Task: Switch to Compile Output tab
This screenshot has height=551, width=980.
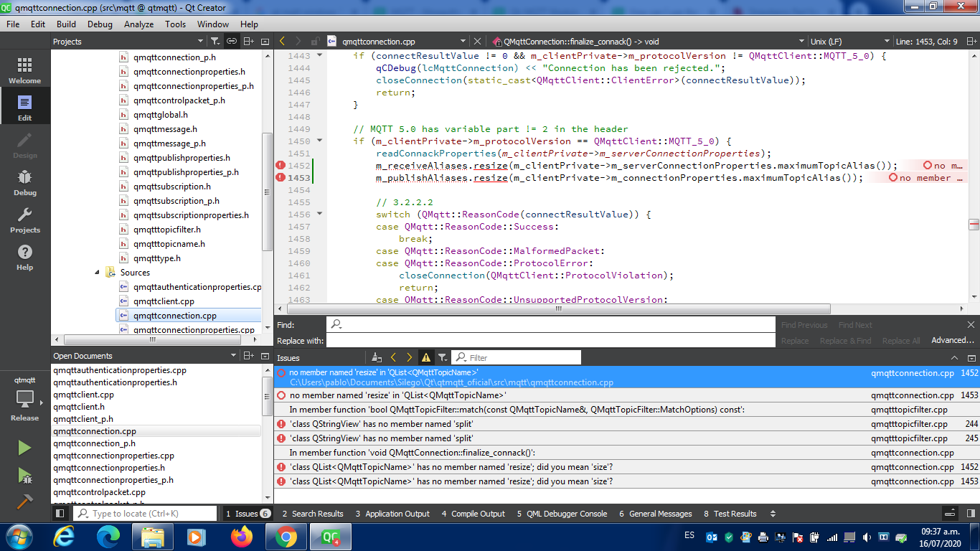Action: click(x=473, y=514)
